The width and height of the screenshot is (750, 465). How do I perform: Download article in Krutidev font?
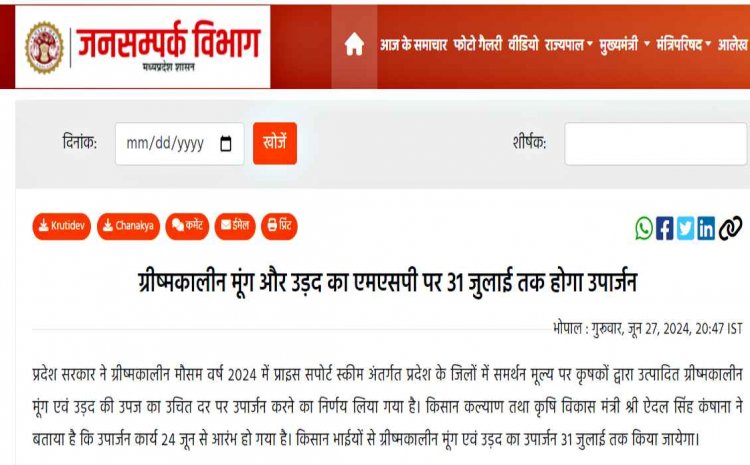point(62,226)
